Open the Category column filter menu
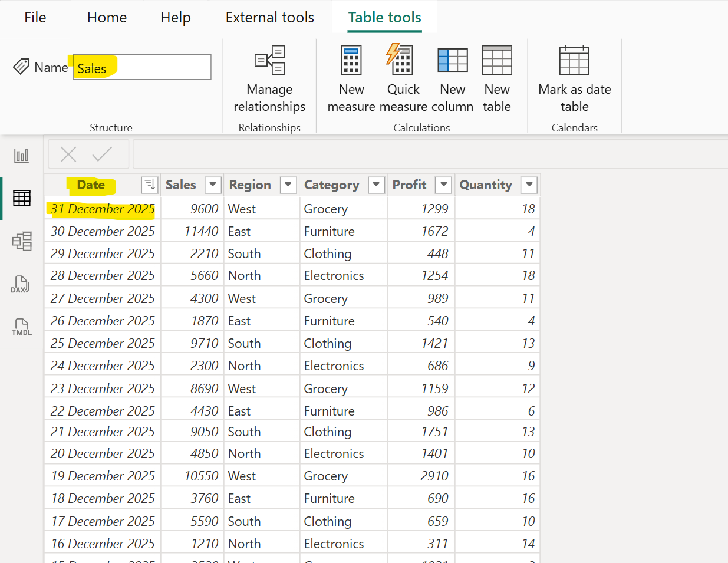Viewport: 728px width, 563px height. pyautogui.click(x=376, y=185)
